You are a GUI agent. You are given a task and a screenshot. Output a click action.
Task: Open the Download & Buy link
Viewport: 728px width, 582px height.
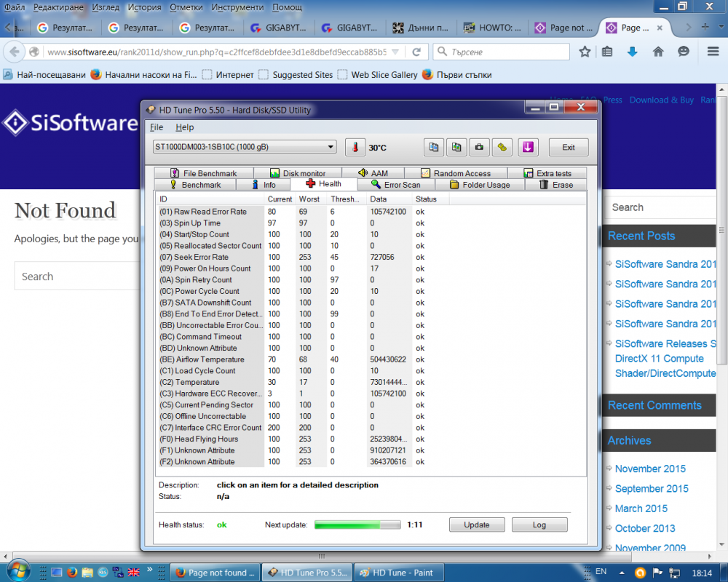click(662, 100)
